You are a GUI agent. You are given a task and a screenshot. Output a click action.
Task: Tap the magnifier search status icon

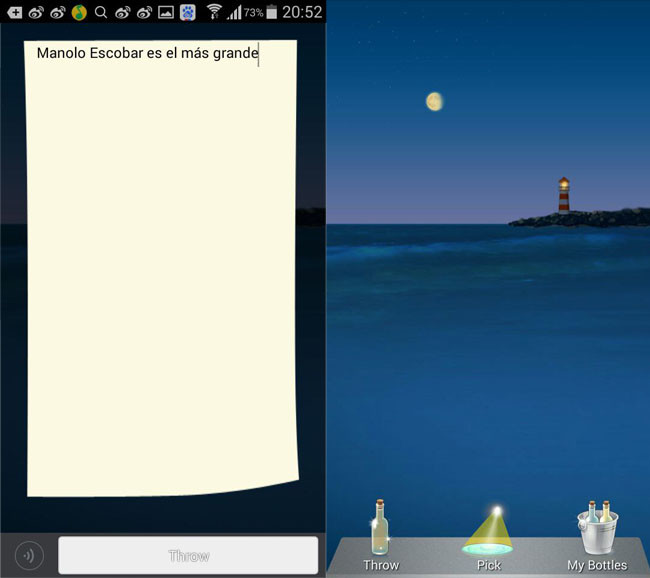(x=101, y=12)
